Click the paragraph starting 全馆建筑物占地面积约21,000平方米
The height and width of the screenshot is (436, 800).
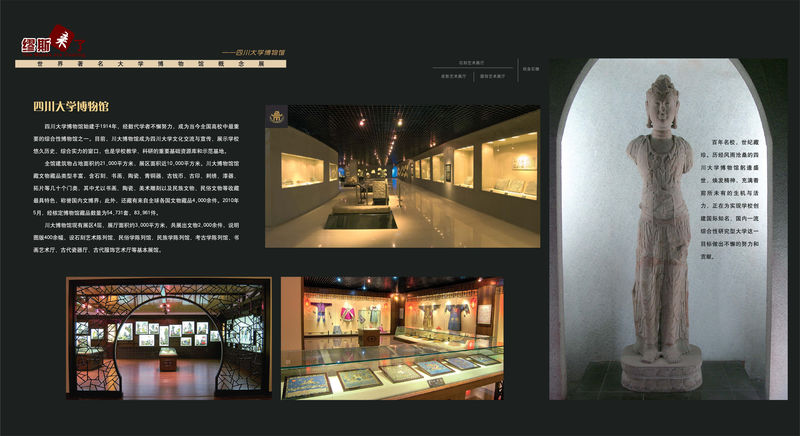click(x=136, y=188)
